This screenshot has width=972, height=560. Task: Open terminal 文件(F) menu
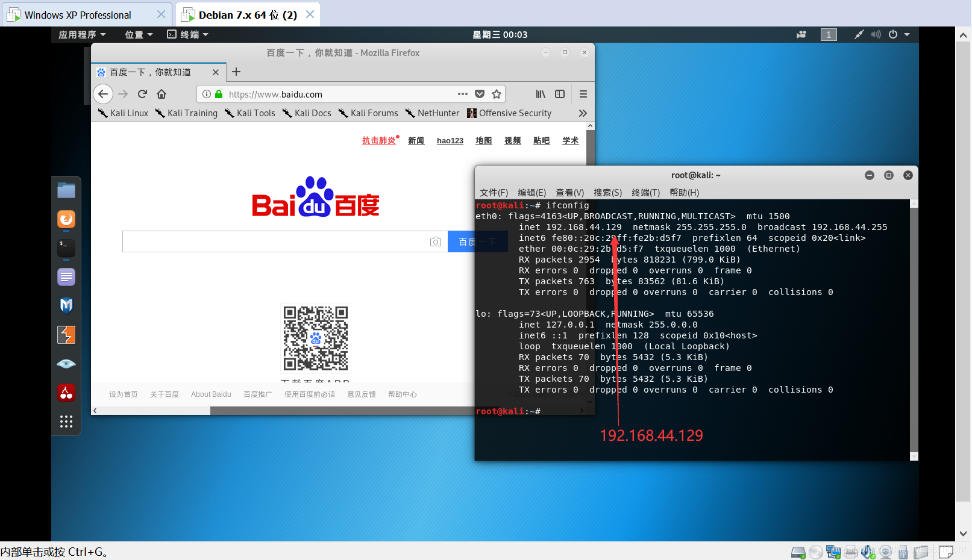point(494,193)
